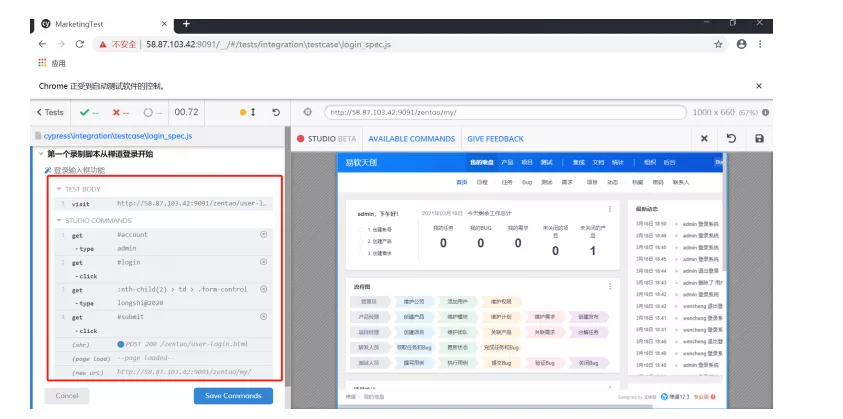Click the 验证Bug flow step
This screenshot has height=419, width=843.
(545, 363)
